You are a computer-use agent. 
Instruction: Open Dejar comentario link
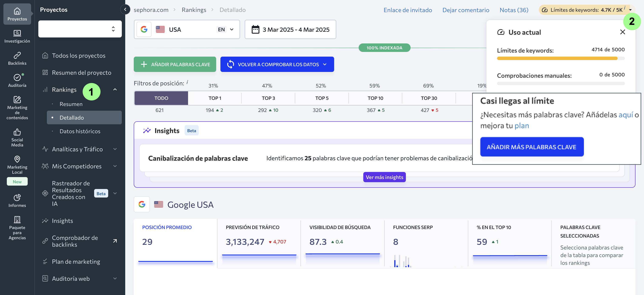tap(466, 10)
